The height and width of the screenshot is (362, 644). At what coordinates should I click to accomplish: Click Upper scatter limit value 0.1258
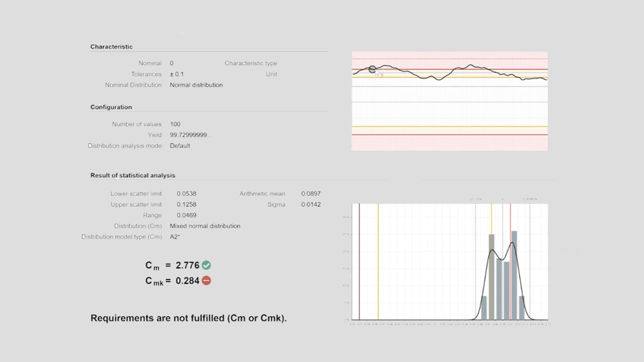187,205
